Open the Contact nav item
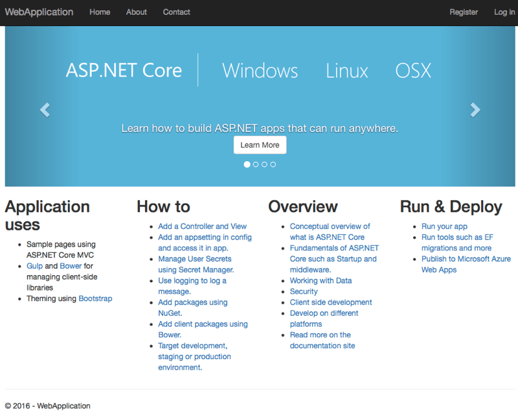The image size is (518, 420). [x=176, y=12]
